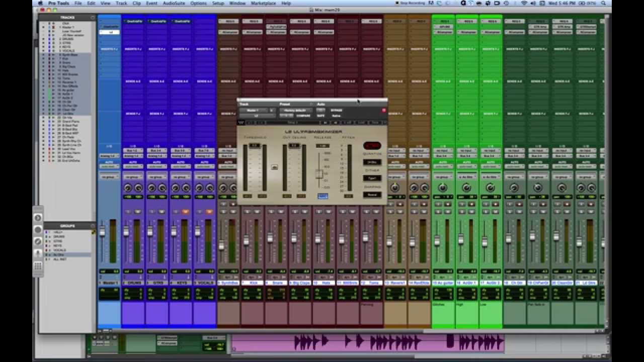Toggle the Safe button in the L2 plugin header

[320, 115]
